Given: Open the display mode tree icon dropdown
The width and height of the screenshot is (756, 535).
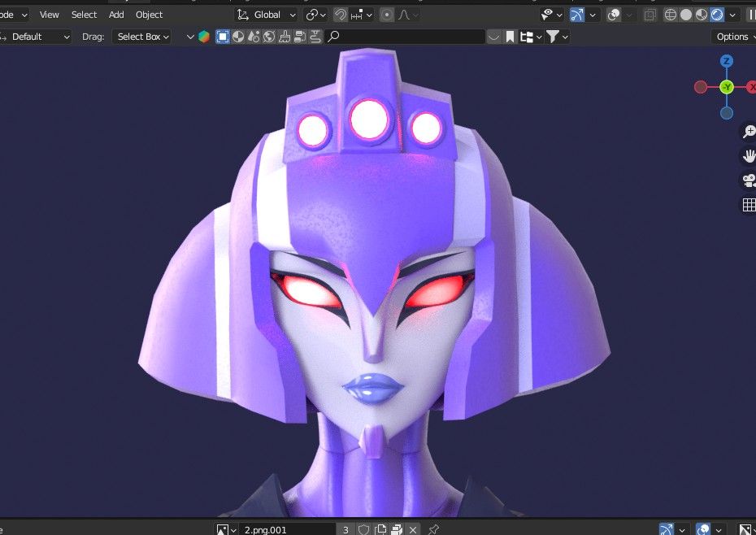Looking at the screenshot, I should tap(531, 37).
